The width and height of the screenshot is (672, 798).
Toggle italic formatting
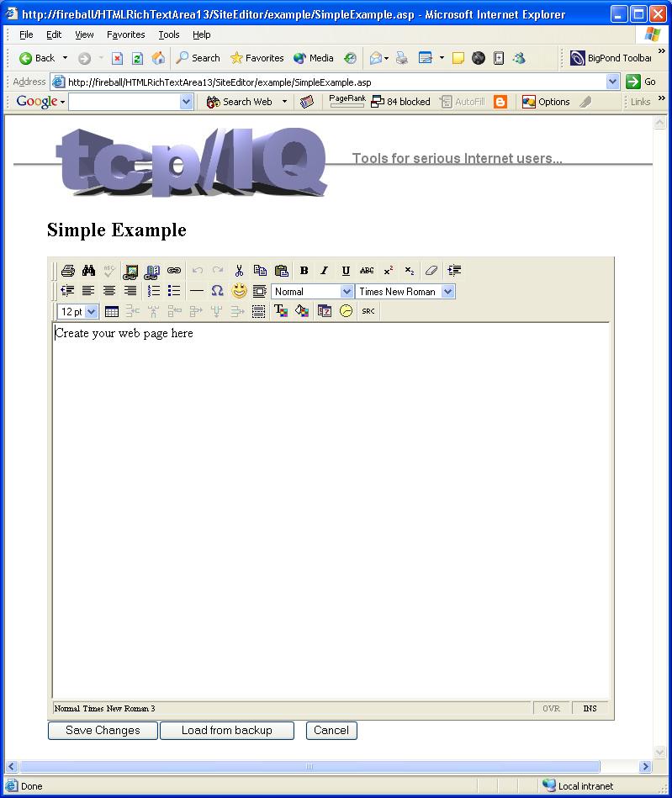[325, 271]
